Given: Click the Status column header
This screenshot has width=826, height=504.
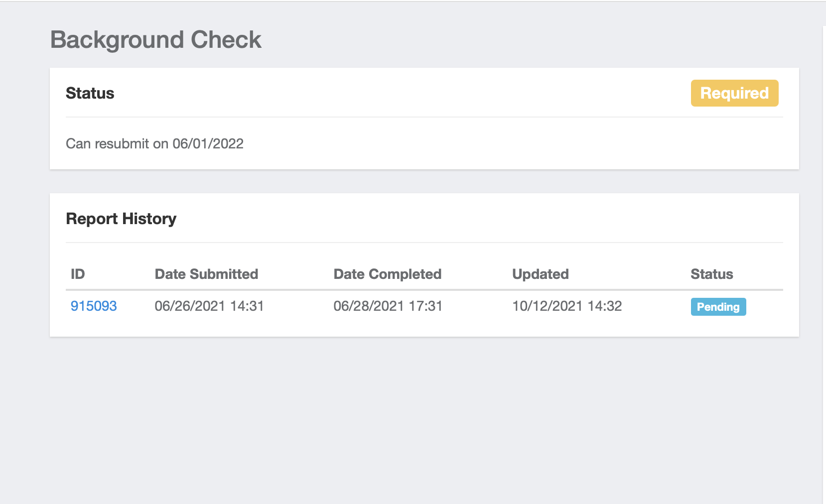Looking at the screenshot, I should [711, 273].
